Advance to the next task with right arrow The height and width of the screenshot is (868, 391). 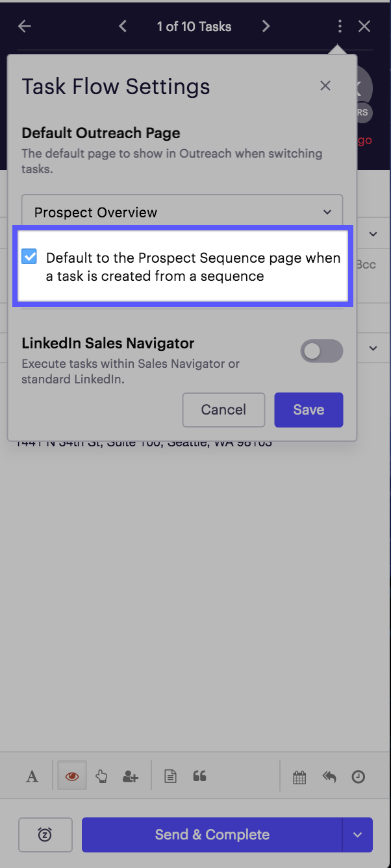click(266, 26)
